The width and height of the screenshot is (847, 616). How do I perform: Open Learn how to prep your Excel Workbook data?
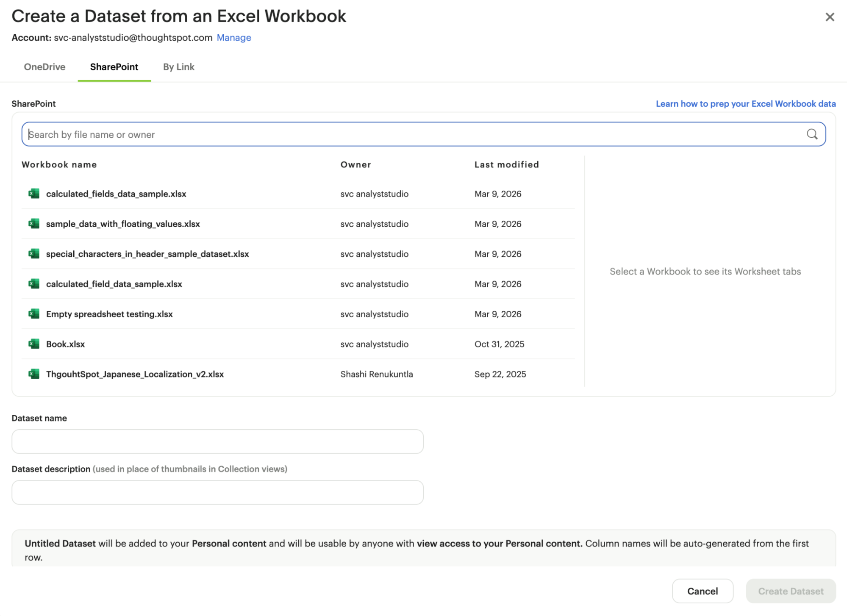(745, 103)
